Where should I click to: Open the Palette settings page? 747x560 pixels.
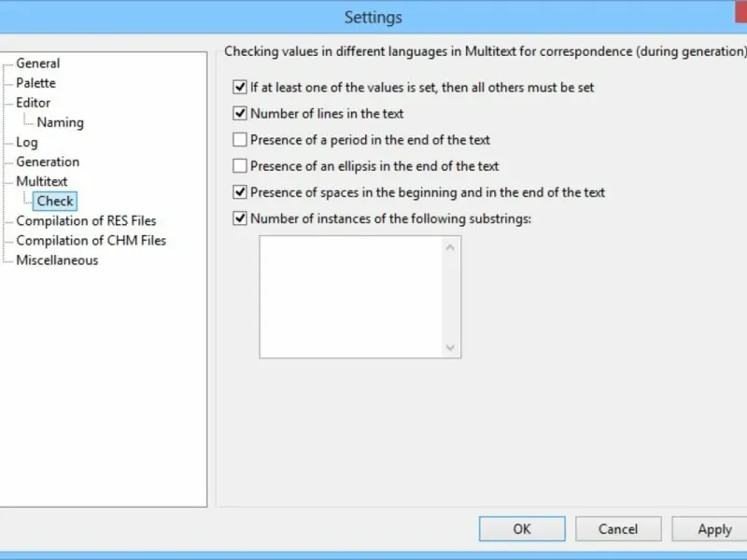click(x=35, y=83)
